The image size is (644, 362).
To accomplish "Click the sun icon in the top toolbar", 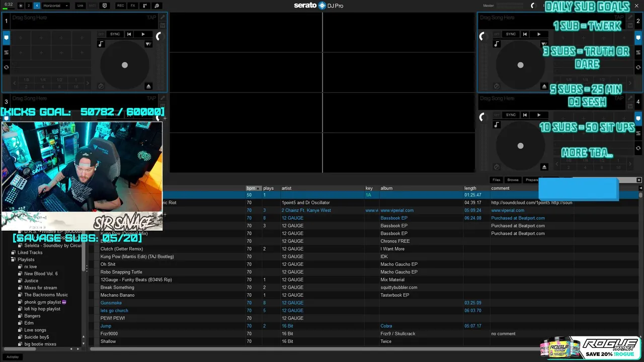I will click(x=21, y=6).
